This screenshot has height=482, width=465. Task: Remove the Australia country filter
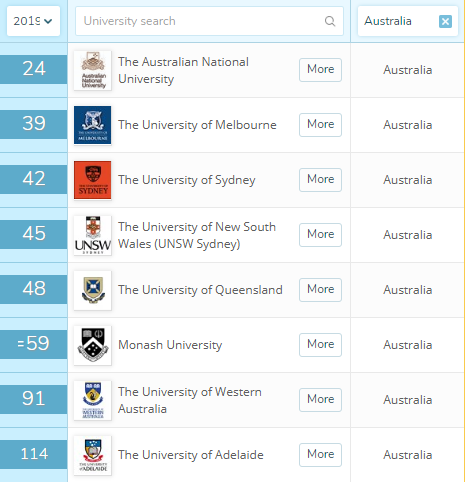[445, 22]
